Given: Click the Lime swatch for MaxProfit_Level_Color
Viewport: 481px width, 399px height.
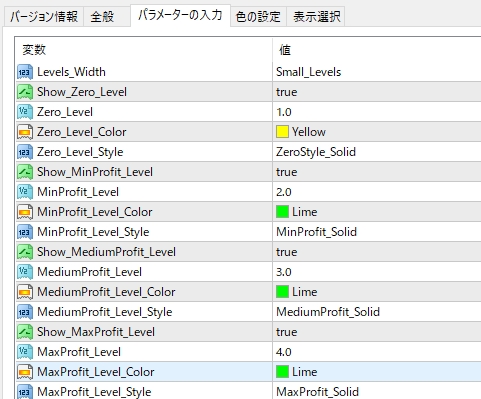Looking at the screenshot, I should [282, 372].
